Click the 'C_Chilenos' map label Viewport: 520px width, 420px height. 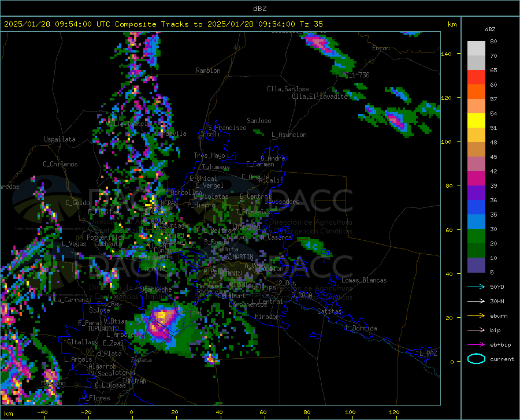60,164
